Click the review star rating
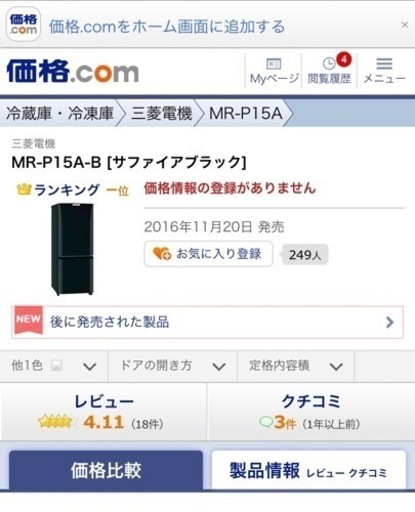Viewport: 415px width, 512px height. coord(55,422)
